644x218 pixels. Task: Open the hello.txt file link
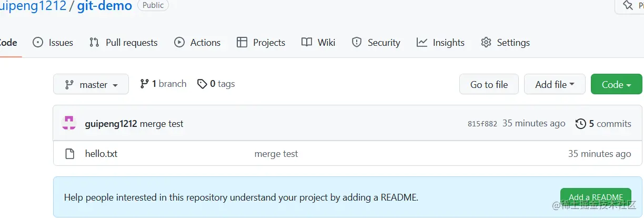pyautogui.click(x=101, y=154)
